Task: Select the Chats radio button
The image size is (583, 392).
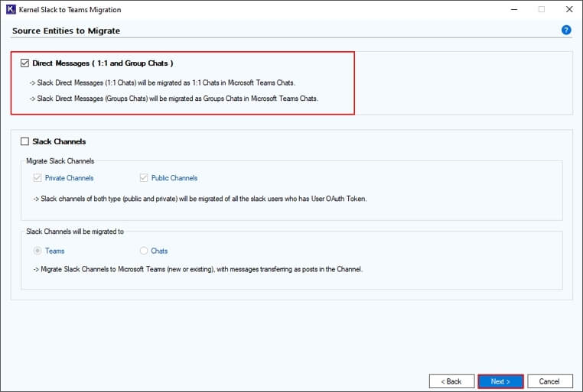Action: [x=144, y=251]
